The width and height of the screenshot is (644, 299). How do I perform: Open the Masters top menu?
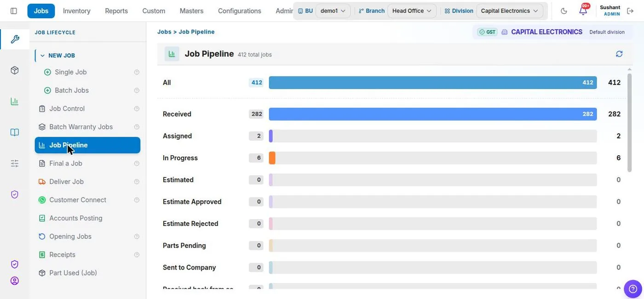click(191, 11)
